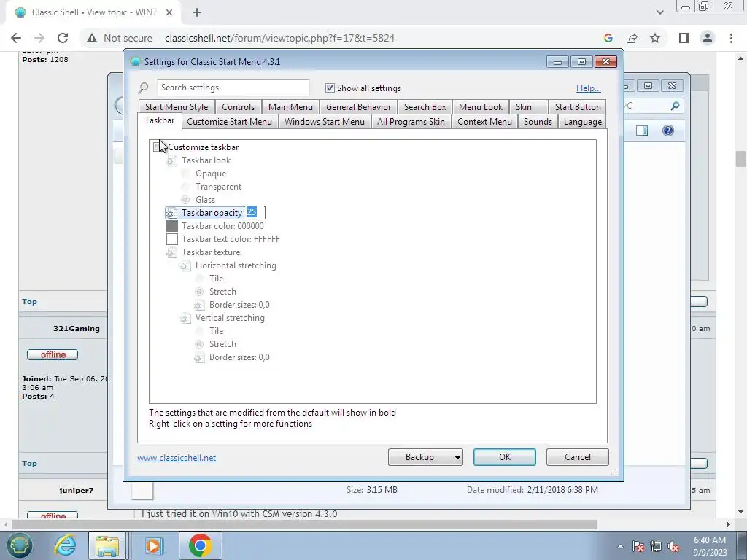
Task: Open a new Chrome tab
Action: (197, 12)
